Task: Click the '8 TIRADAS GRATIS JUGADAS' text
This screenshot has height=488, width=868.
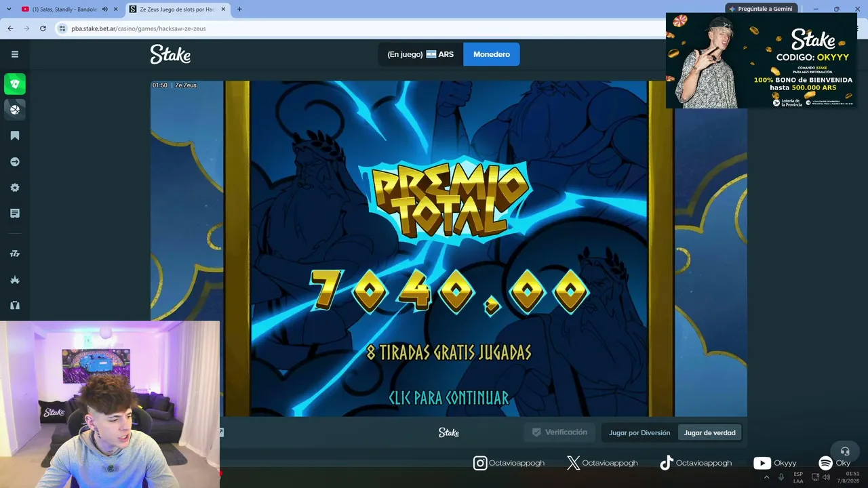Action: pos(449,352)
